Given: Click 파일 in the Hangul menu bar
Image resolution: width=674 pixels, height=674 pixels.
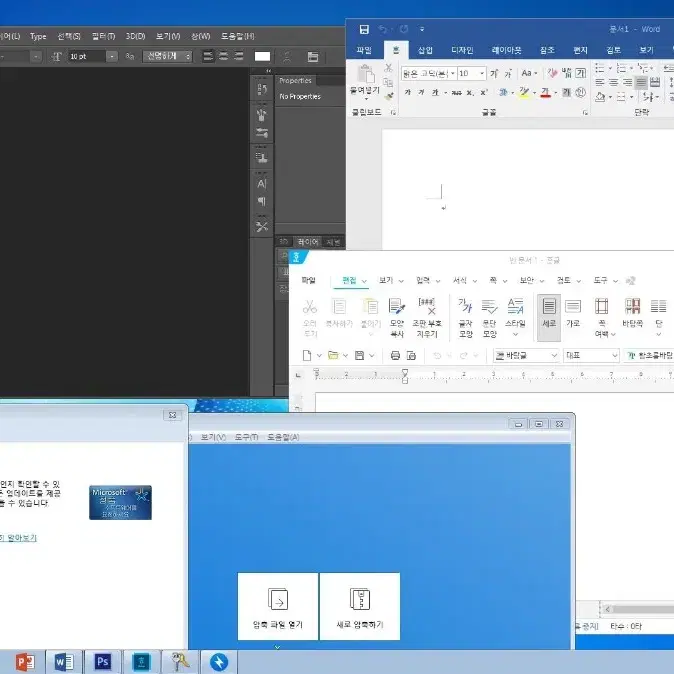Looking at the screenshot, I should point(309,280).
